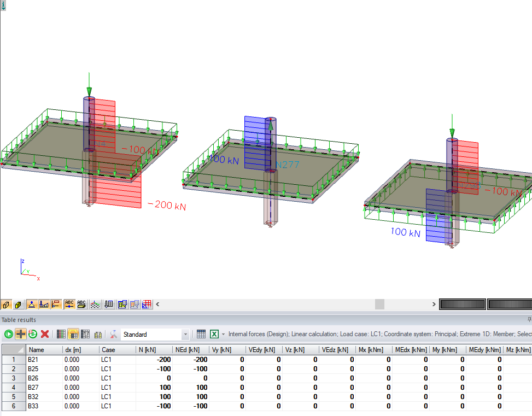Toggle show supports icon
The image size is (532, 416).
(32, 304)
